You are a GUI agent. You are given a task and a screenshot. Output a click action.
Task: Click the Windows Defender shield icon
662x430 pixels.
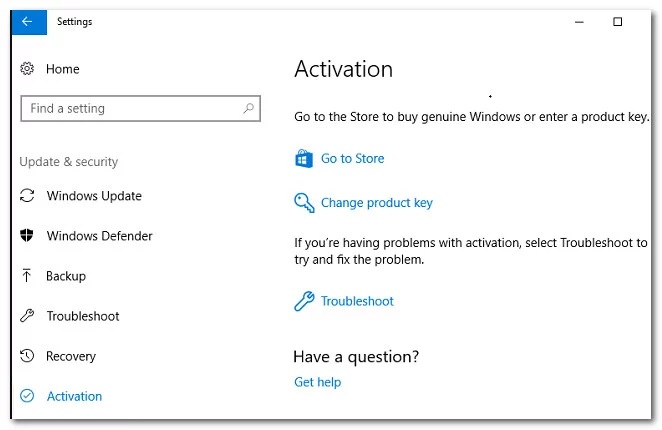coord(27,235)
